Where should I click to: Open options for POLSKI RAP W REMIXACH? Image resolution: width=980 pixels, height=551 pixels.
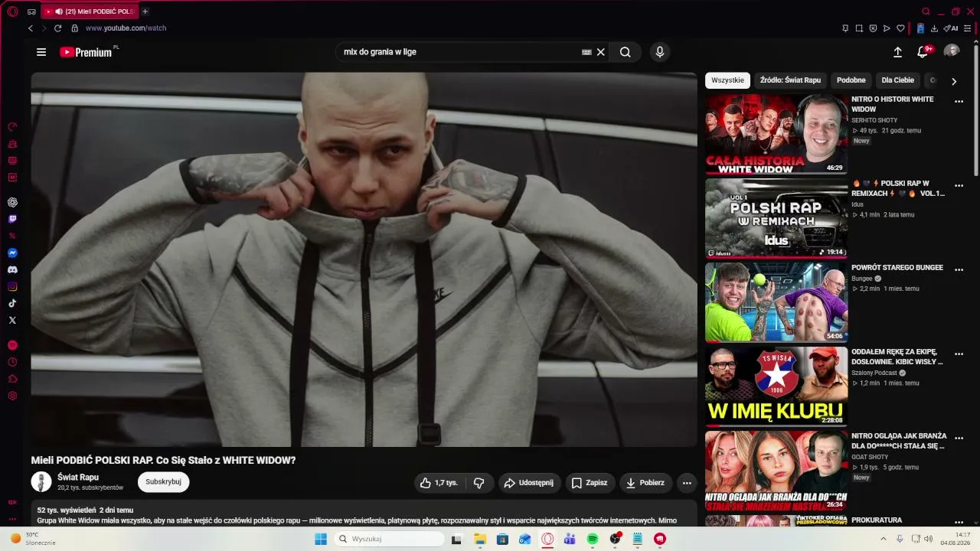959,186
